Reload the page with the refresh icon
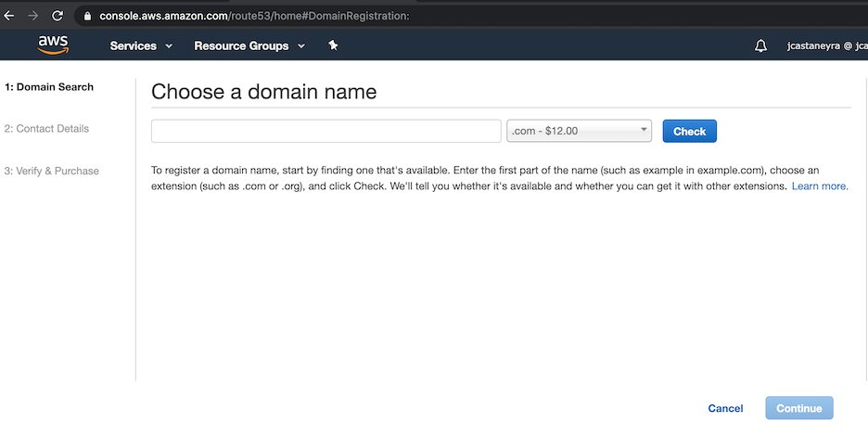This screenshot has width=868, height=435. point(57,16)
